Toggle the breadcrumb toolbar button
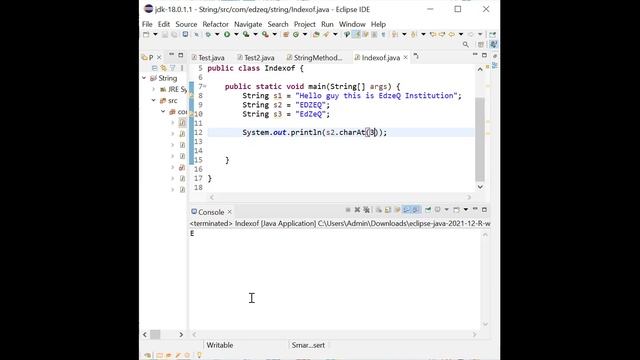Image resolution: width=640 pixels, height=360 pixels. 347,35
